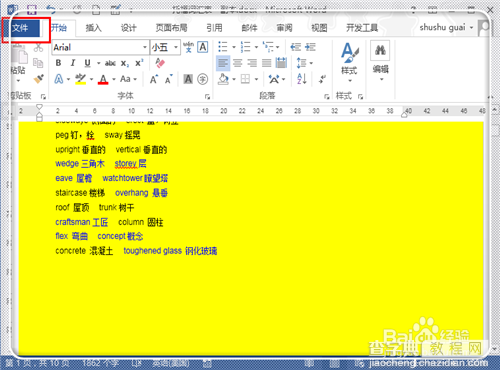The height and width of the screenshot is (370, 500).
Task: Switch to the 审阅 ribbon tab
Action: [284, 28]
